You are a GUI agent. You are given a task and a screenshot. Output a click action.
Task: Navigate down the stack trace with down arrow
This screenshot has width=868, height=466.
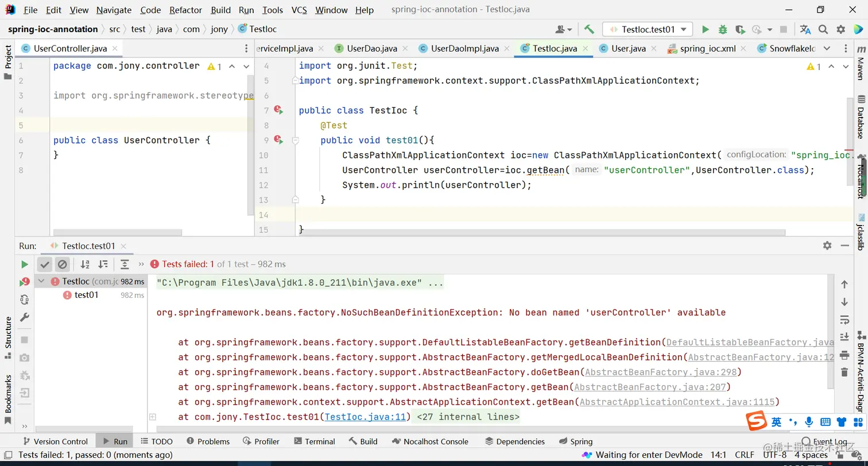pyautogui.click(x=844, y=302)
